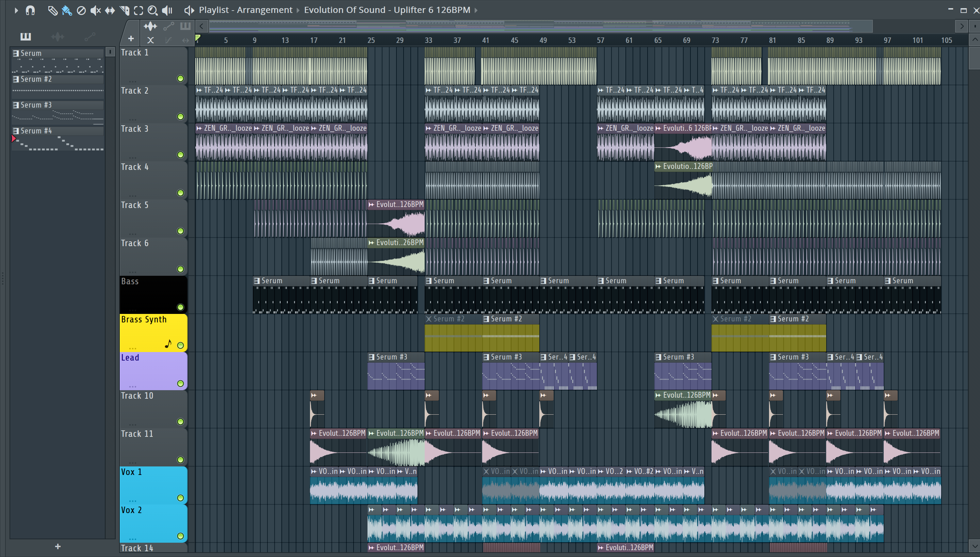Click the vertical scrollbar handle
The height and width of the screenshot is (557, 980).
click(x=974, y=58)
